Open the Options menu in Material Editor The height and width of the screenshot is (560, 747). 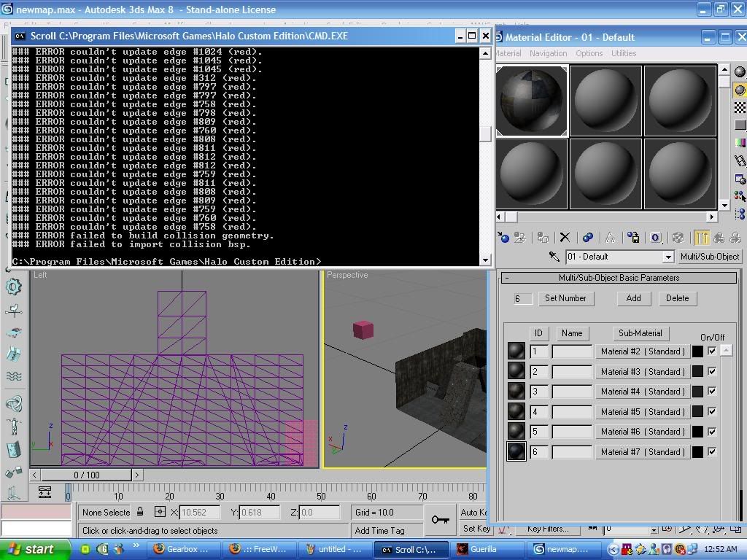point(589,53)
